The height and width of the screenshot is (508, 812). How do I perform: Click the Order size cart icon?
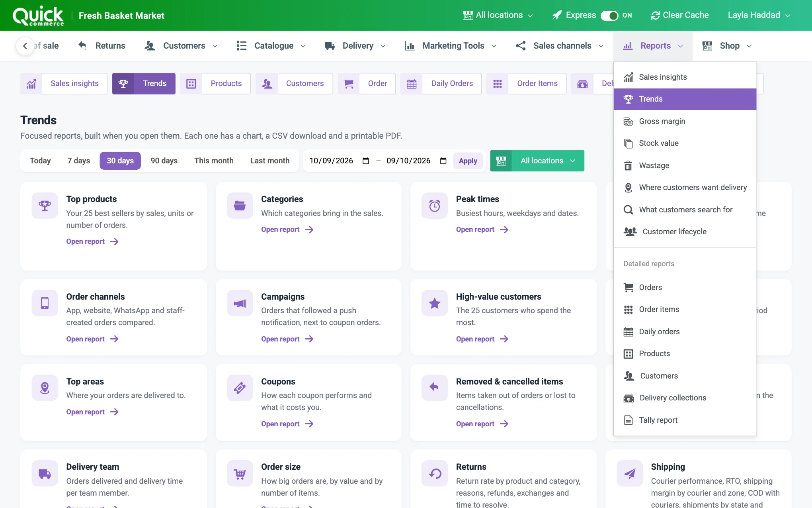point(240,473)
